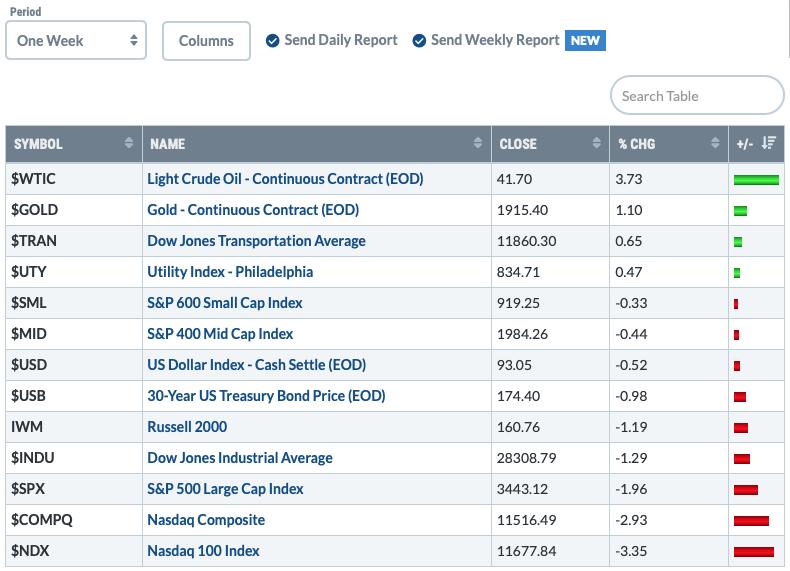Toggle the Send Daily Report checkbox
The height and width of the screenshot is (571, 790).
pos(272,41)
